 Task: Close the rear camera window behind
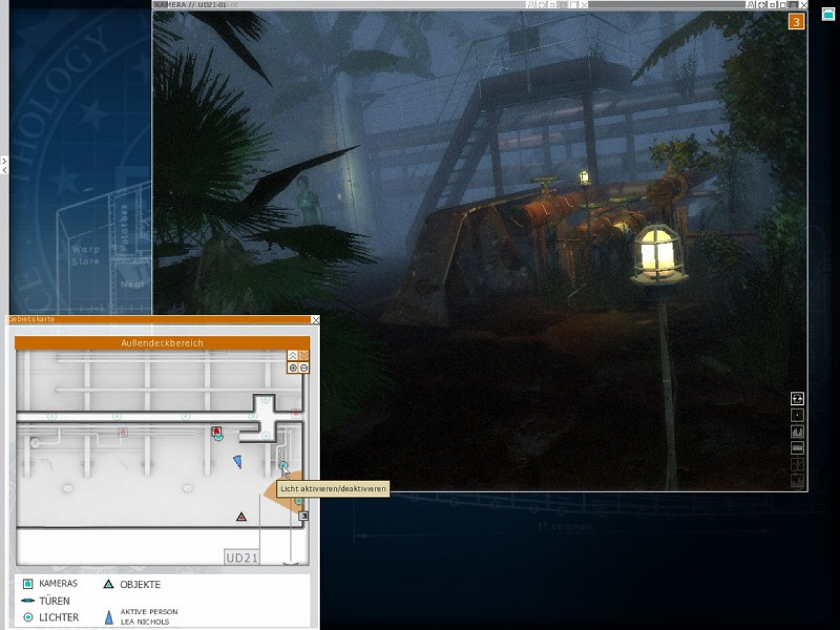tap(584, 5)
